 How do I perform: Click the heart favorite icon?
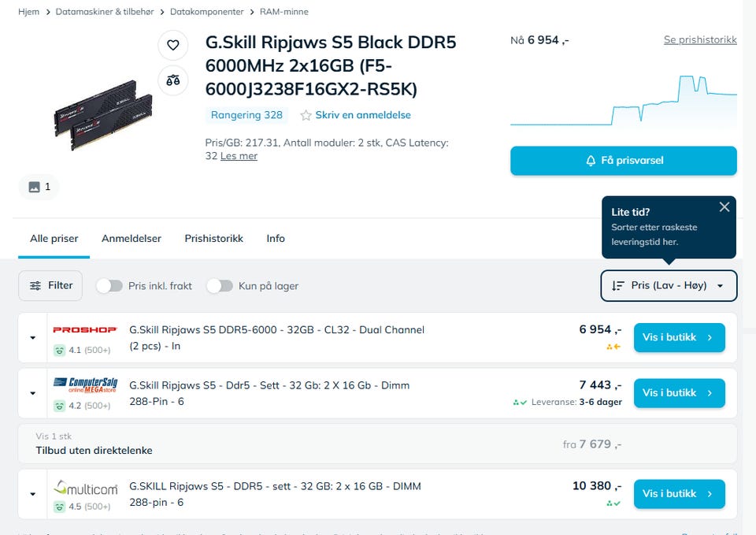point(173,45)
